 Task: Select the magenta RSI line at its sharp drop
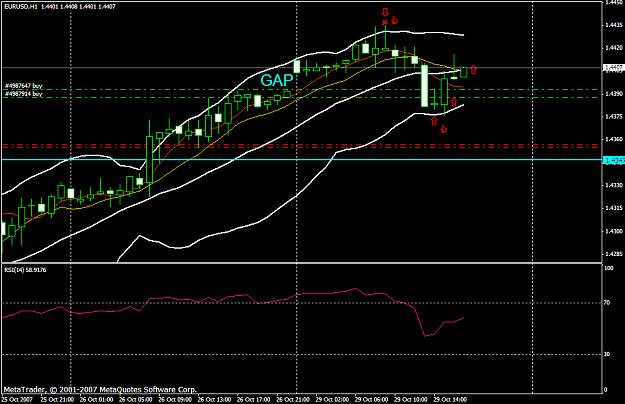click(x=419, y=322)
